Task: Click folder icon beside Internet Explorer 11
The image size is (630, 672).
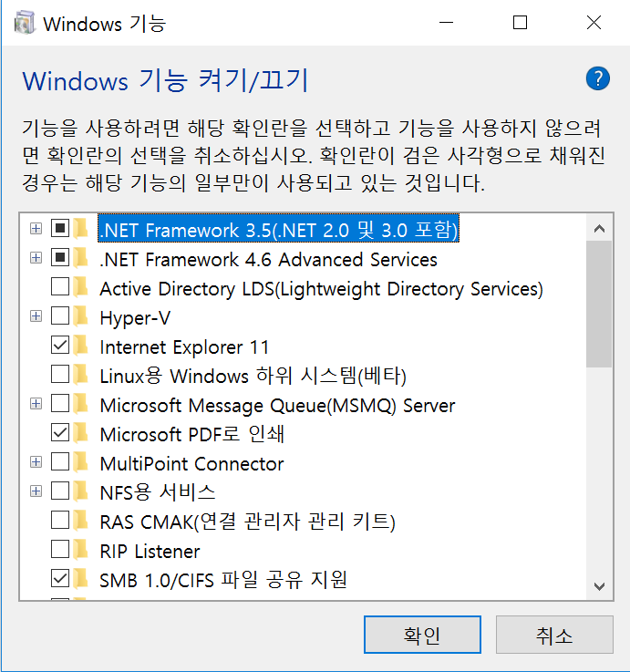Action: click(80, 346)
